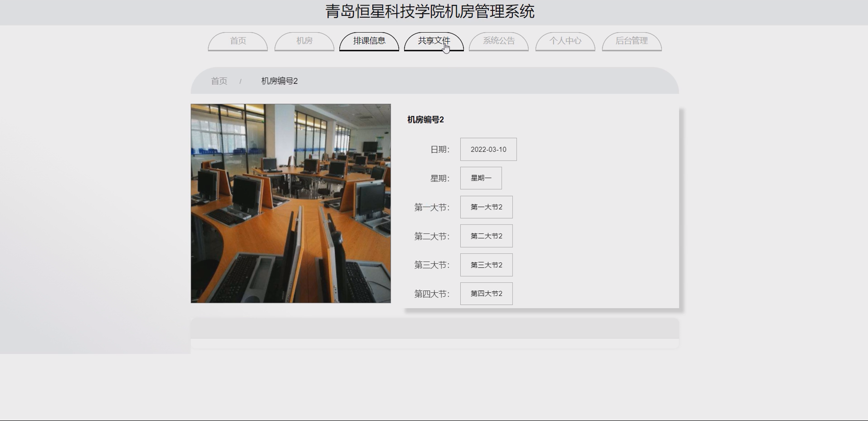Switch to the 机房 tab
This screenshot has width=868, height=421.
(304, 41)
